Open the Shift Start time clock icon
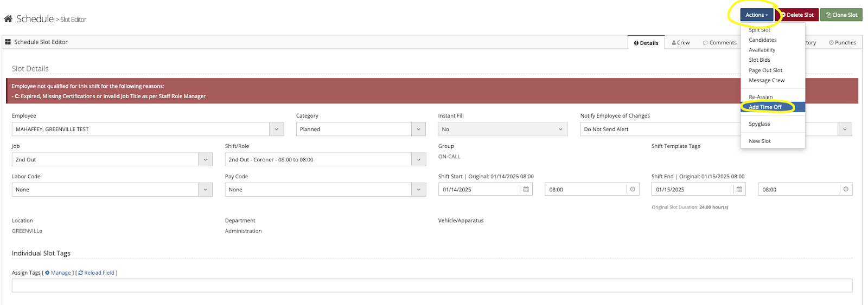Viewport: 868px width, 305px height. [x=633, y=189]
